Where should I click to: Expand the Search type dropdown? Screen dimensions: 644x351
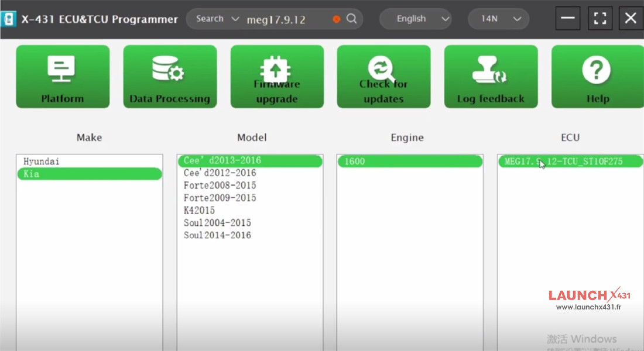(x=217, y=19)
